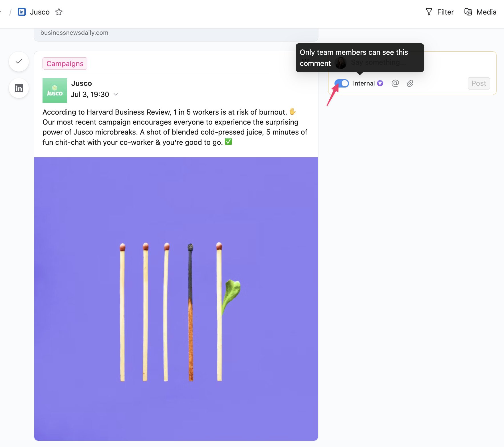Click the post caption about burnout
This screenshot has width=504, height=447.
(175, 127)
